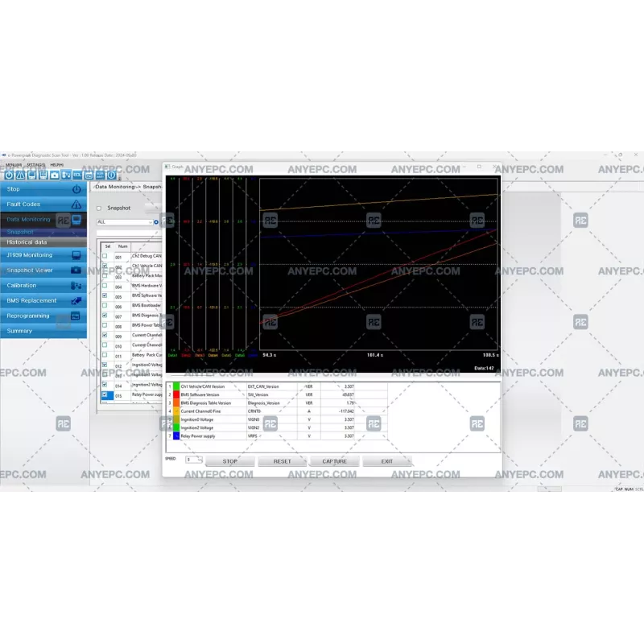Click the camera snapshot toolbar icon
This screenshot has height=644, width=644.
click(x=54, y=175)
